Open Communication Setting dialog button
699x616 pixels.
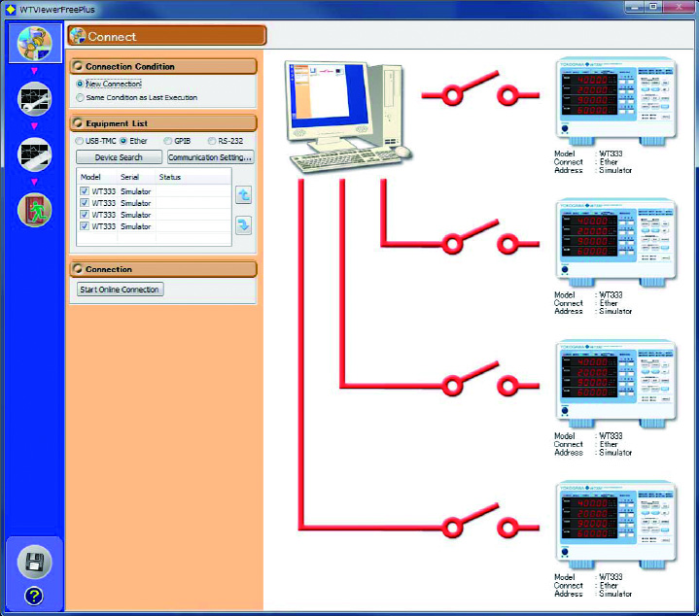(210, 157)
